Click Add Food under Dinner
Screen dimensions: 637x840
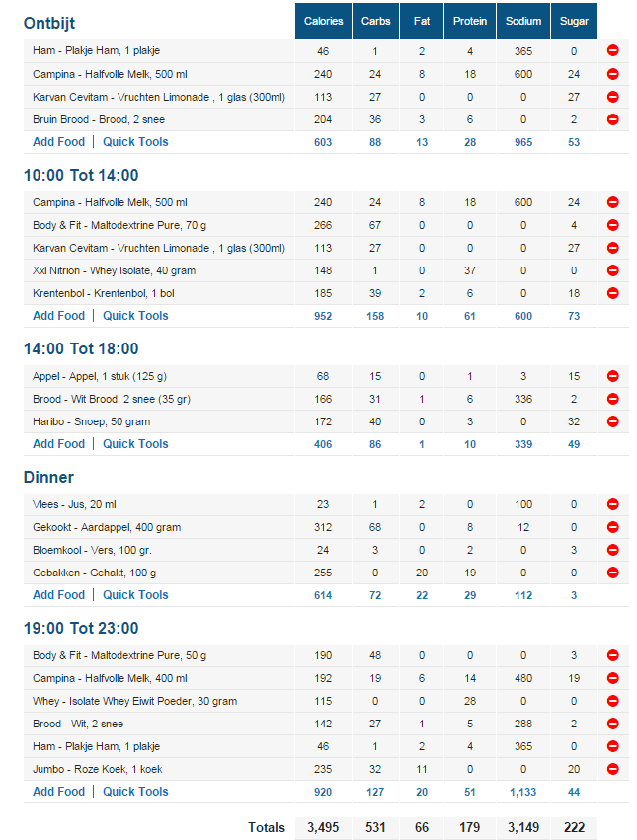[58, 595]
